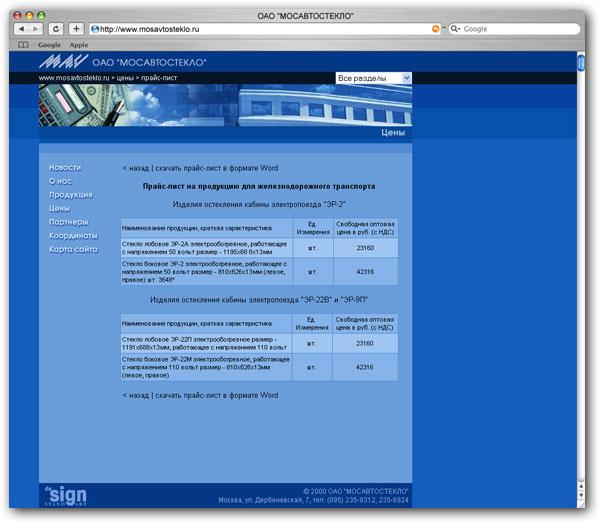Click the 'Прайс-лист на продукцию' heading
The width and height of the screenshot is (600, 523).
259,186
